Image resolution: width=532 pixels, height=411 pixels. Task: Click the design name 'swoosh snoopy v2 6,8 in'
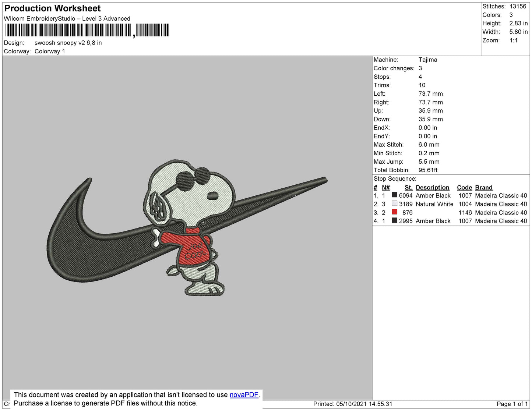tap(68, 43)
